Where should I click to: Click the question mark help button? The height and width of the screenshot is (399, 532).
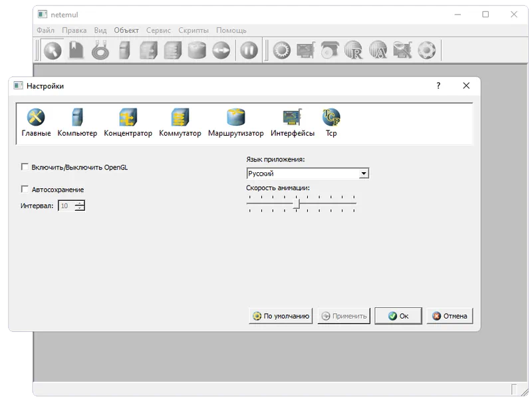click(x=438, y=86)
